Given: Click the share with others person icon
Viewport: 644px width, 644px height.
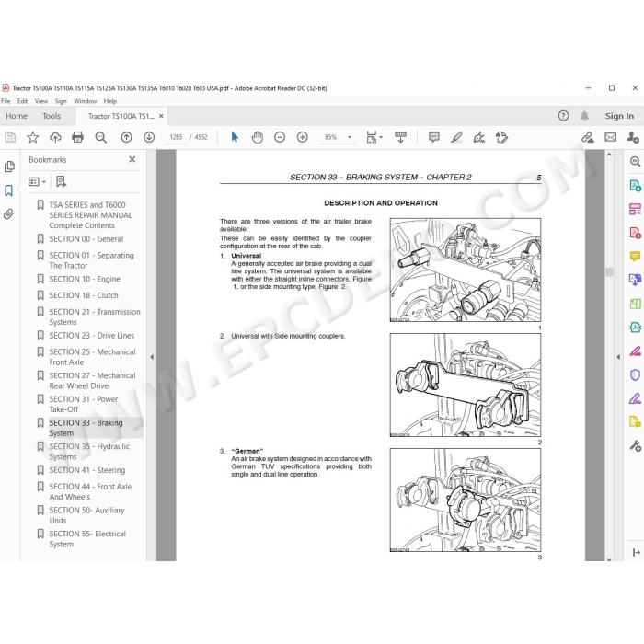Looking at the screenshot, I should click(633, 137).
